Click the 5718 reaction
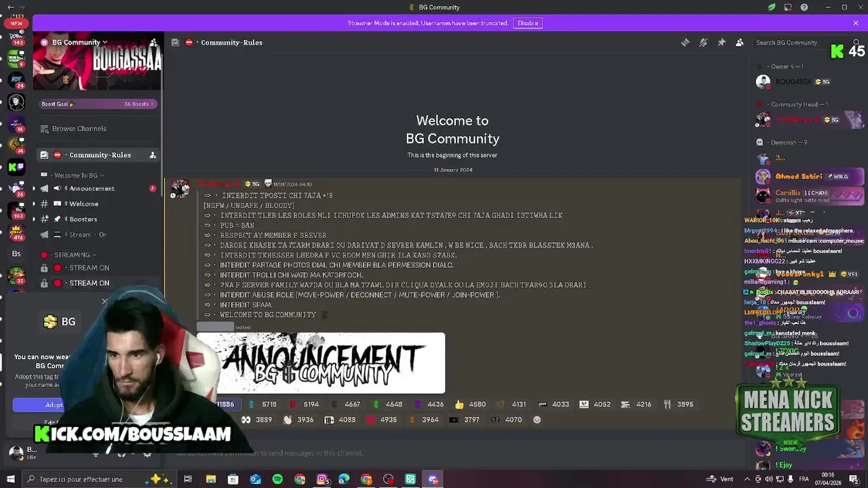Viewport: 868px width, 488px height. pos(263,404)
